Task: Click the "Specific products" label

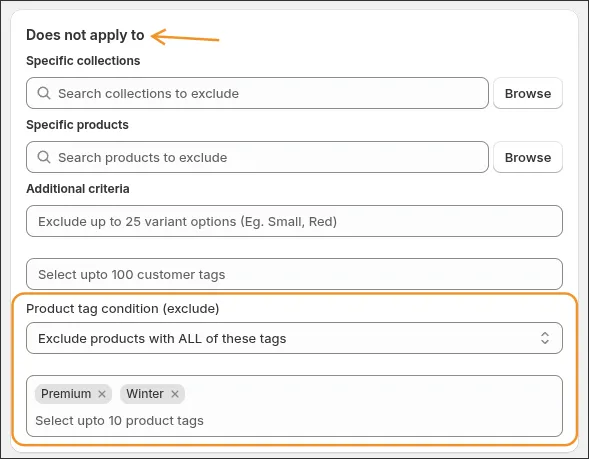Action: point(77,124)
